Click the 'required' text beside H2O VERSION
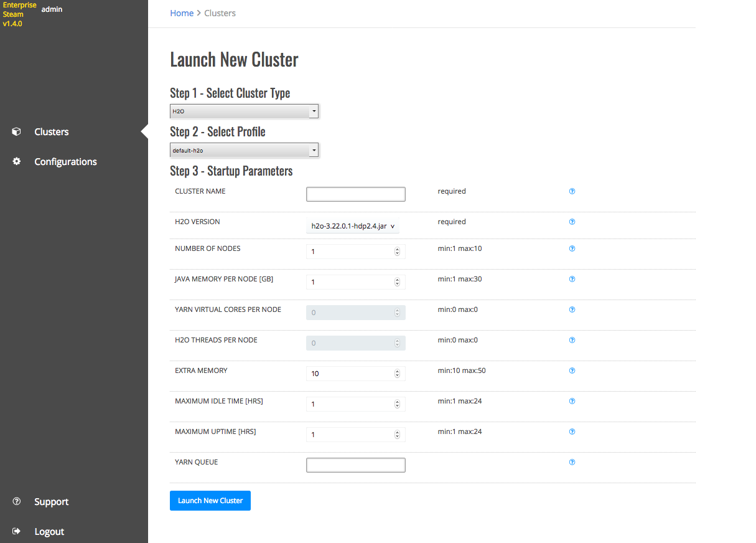 [x=452, y=222]
